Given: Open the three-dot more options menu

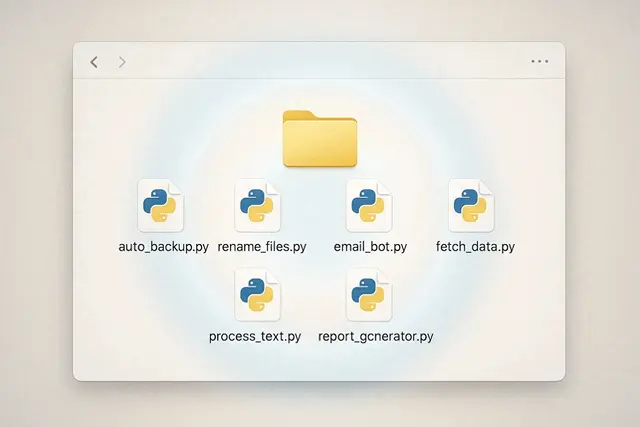Looking at the screenshot, I should [x=540, y=62].
